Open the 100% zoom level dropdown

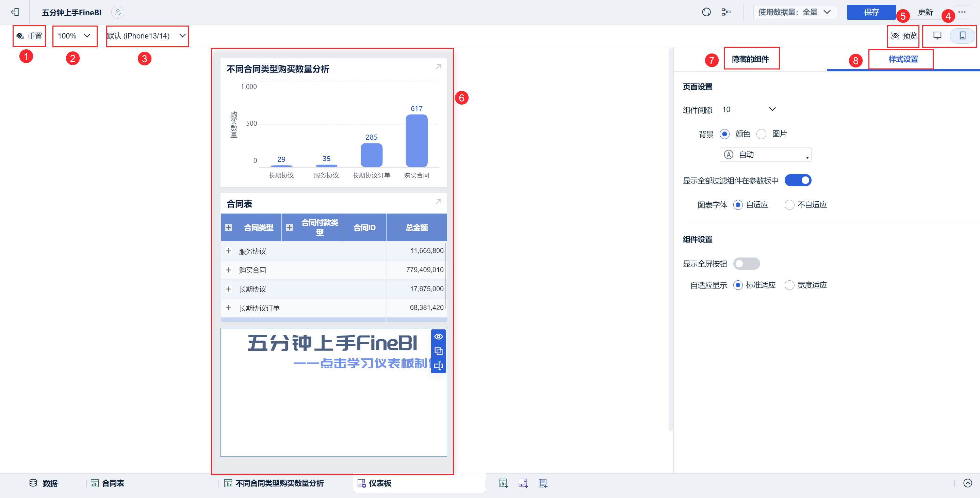75,36
